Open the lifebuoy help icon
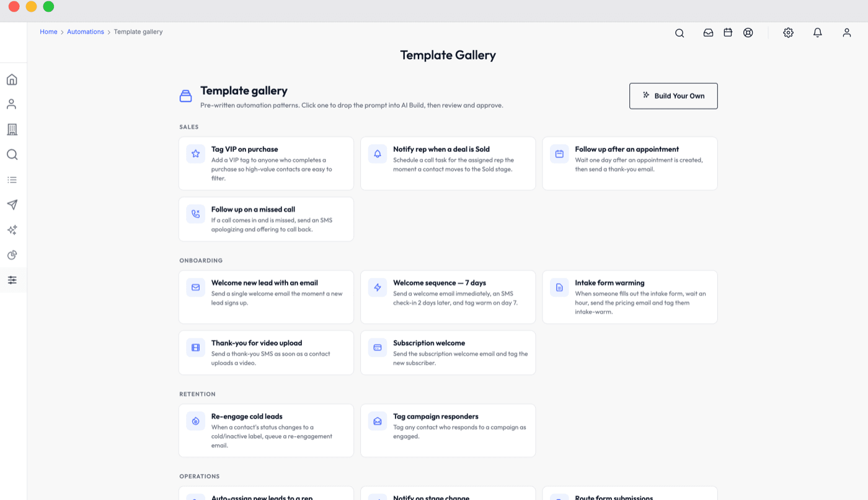The image size is (868, 500). click(x=748, y=33)
